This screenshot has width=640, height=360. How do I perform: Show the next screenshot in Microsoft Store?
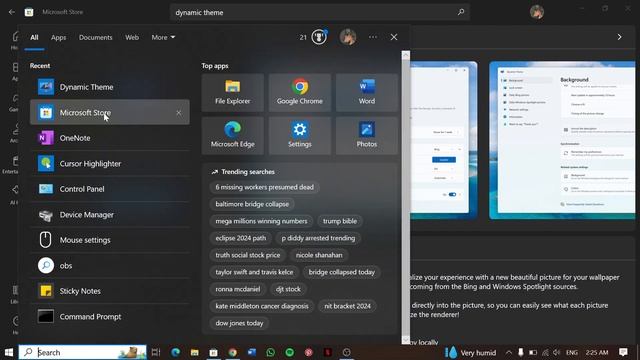click(620, 37)
